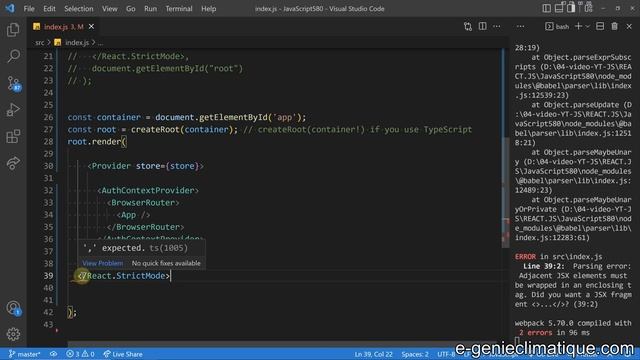
Task: Click the '</React.StrictMode>' on line 39
Action: (124, 276)
